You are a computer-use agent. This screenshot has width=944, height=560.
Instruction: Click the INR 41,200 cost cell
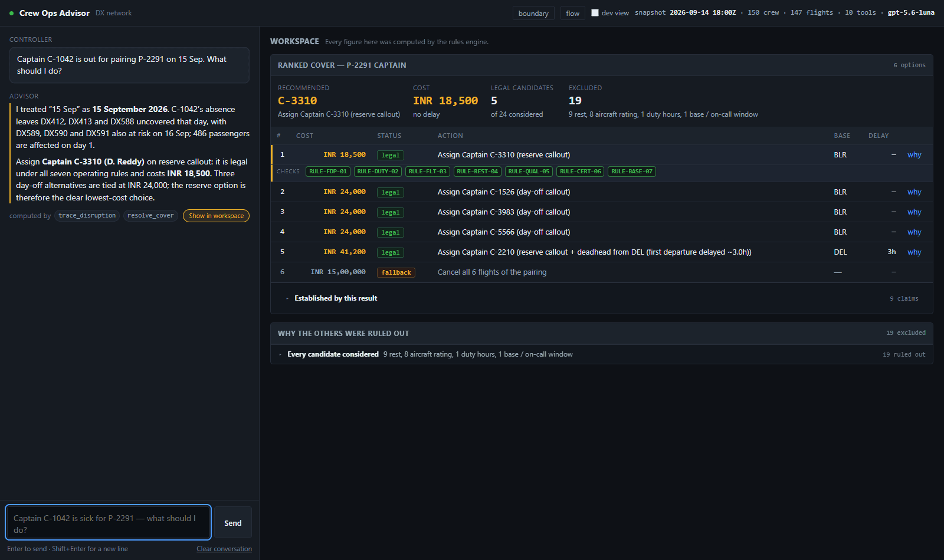pyautogui.click(x=345, y=252)
